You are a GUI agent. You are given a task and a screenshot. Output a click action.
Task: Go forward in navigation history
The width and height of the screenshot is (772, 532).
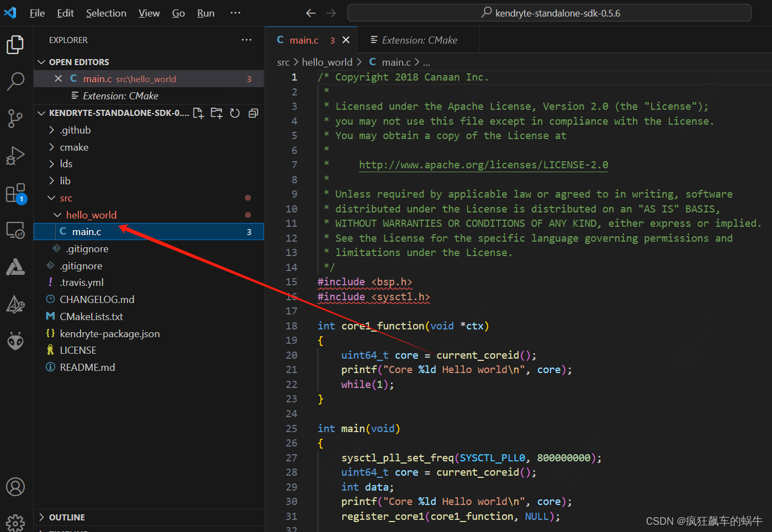[x=331, y=13]
